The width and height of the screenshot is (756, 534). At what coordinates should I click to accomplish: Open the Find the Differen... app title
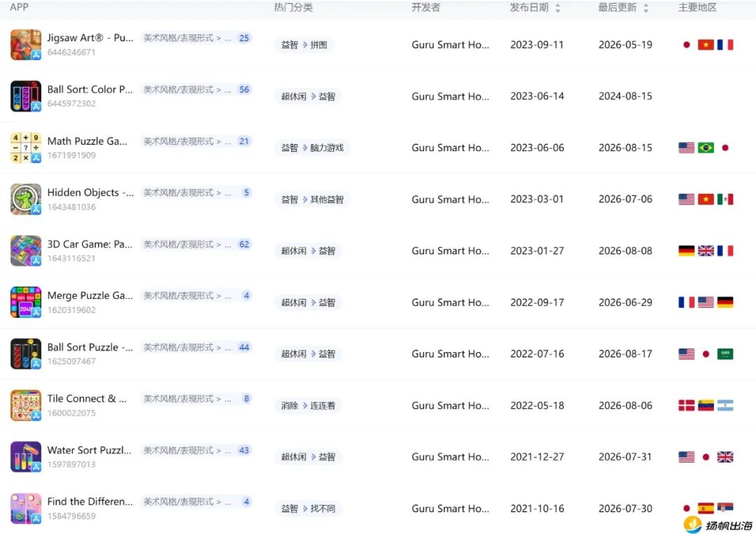[x=90, y=502]
